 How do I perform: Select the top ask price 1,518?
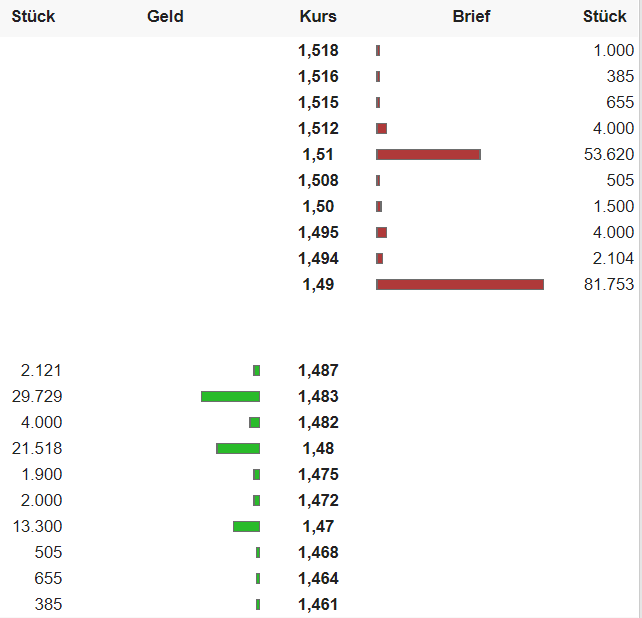pos(318,50)
